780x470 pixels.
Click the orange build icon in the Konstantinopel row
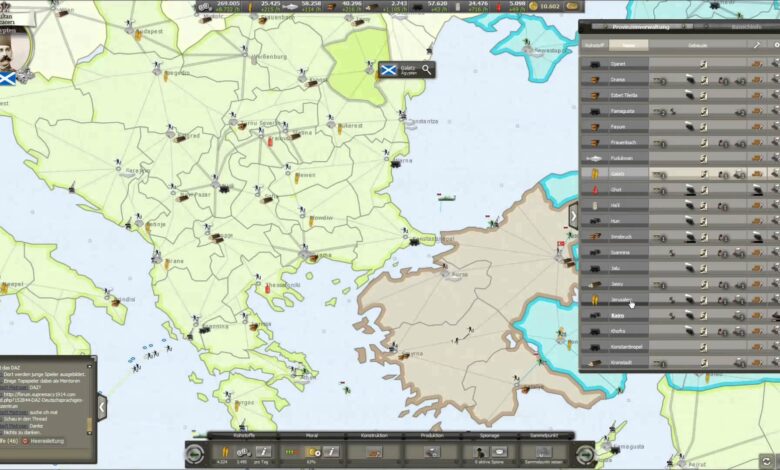757,347
